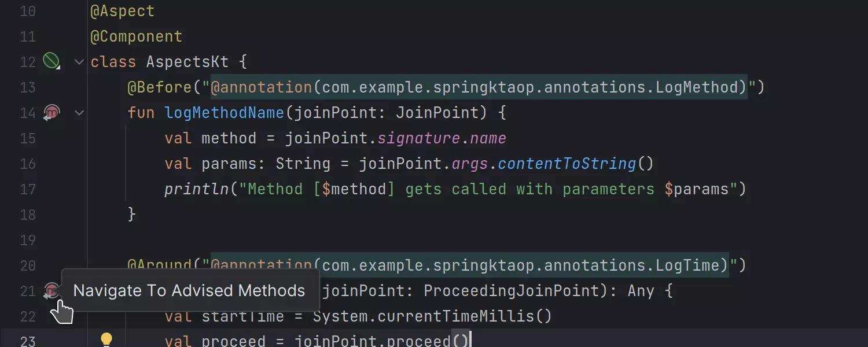Click the @Aspect annotation
This screenshot has height=347, width=868.
(122, 11)
